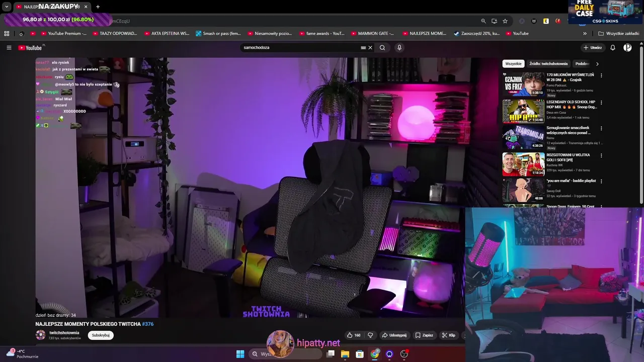Screen dimensions: 644x362
Task: Open the Wszystkie zakładki folder
Action: click(619, 34)
